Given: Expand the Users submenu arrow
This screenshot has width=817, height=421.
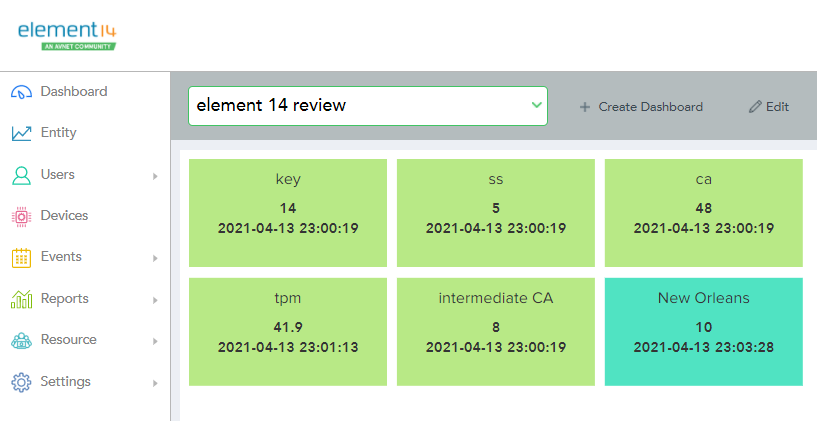Looking at the screenshot, I should pos(155,176).
